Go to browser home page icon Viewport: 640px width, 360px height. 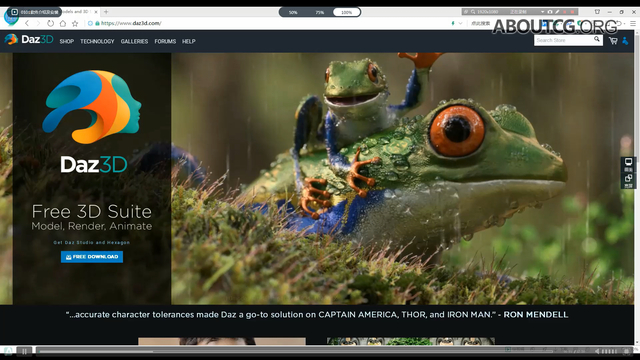62,23
